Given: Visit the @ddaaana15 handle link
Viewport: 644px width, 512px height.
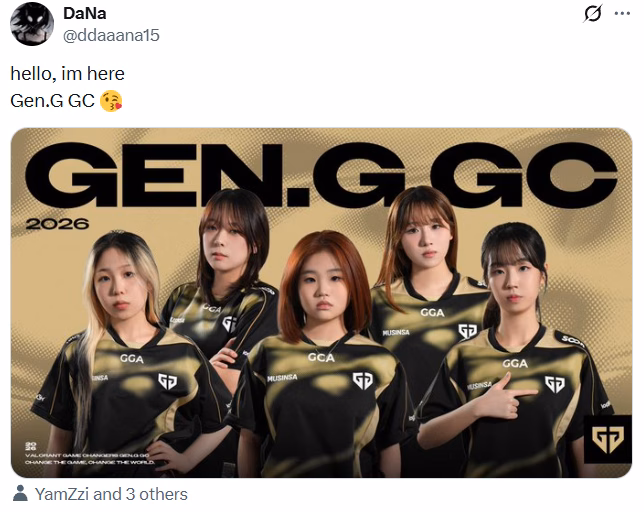Looking at the screenshot, I should (111, 35).
